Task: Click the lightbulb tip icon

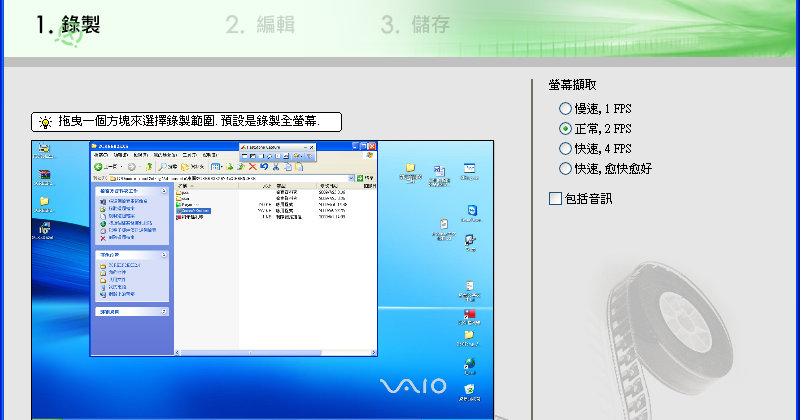Action: 45,122
